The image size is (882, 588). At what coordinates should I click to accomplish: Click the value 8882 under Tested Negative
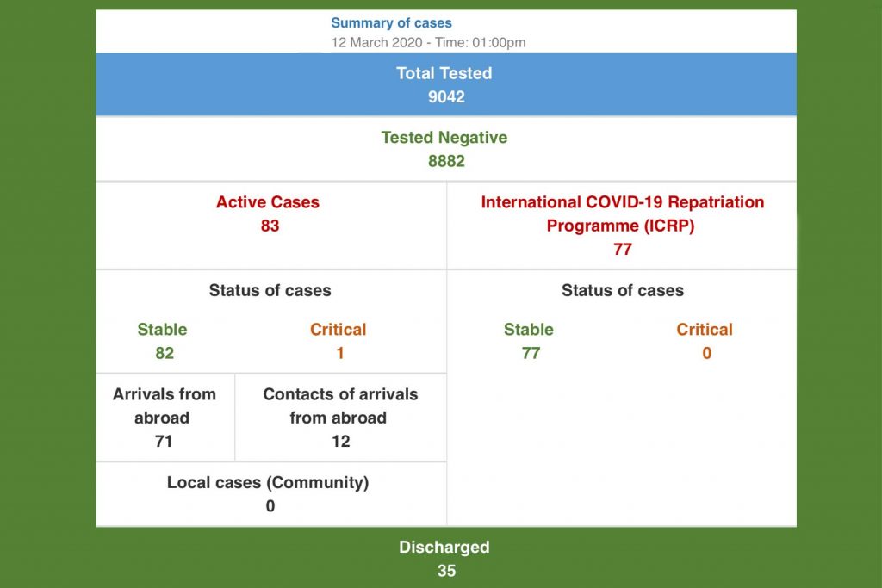click(x=444, y=161)
